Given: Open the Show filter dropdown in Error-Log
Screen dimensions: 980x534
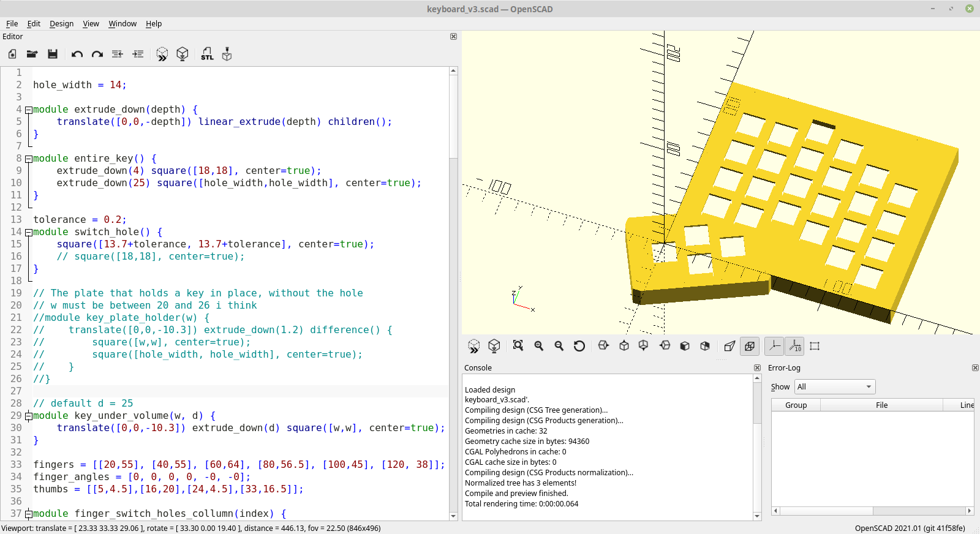Looking at the screenshot, I should pos(835,386).
